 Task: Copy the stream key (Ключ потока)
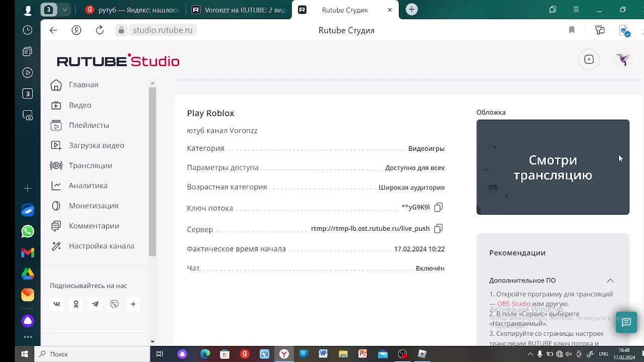coord(438,207)
